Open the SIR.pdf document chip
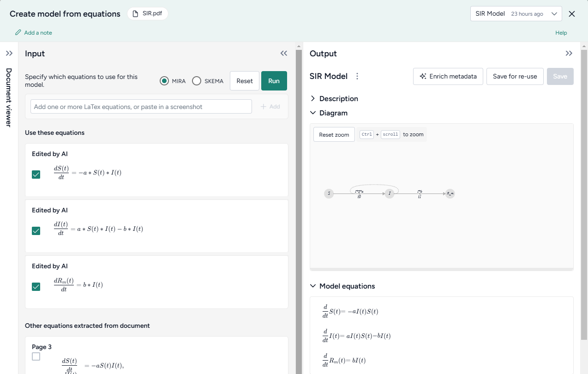This screenshot has height=374, width=588. 148,14
